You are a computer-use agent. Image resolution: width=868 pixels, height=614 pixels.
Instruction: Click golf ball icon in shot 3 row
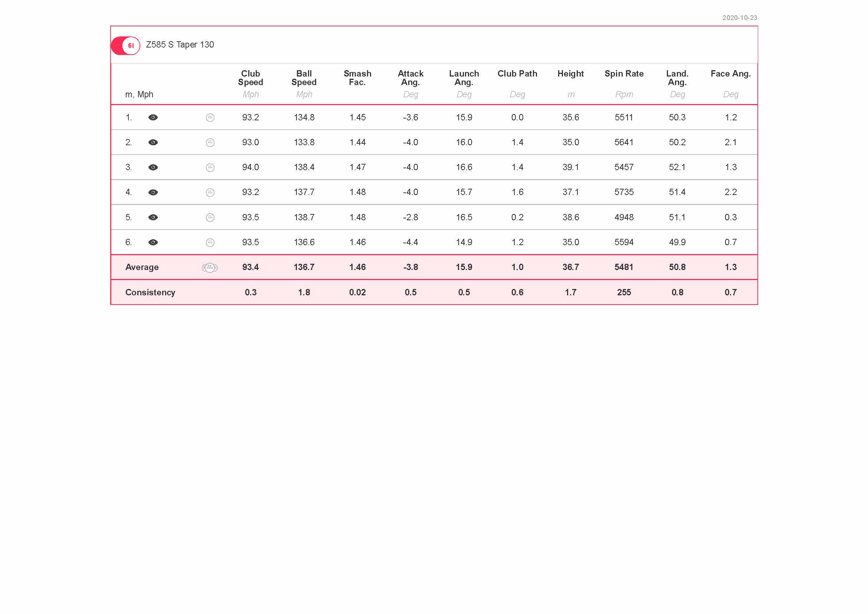[x=210, y=167]
